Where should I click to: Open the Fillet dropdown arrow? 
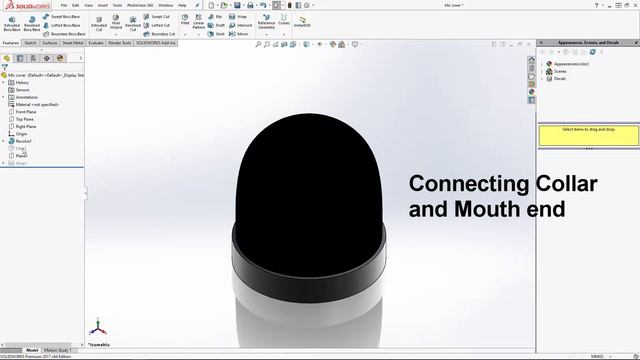tap(185, 35)
